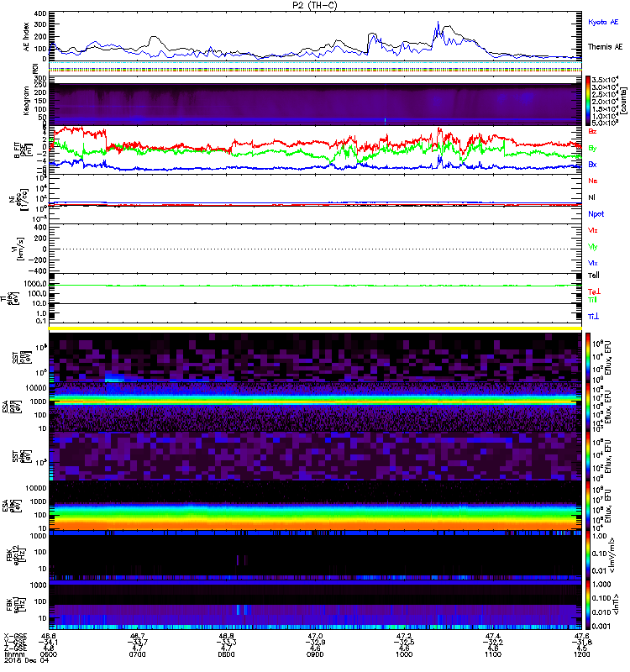Viewport: 630px width, 672px height.
Task: Click the AE Index axis title
Action: coord(27,37)
